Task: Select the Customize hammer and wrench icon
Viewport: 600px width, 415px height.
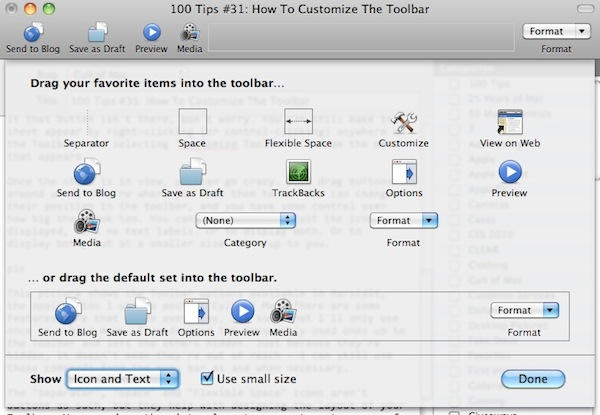Action: click(403, 123)
